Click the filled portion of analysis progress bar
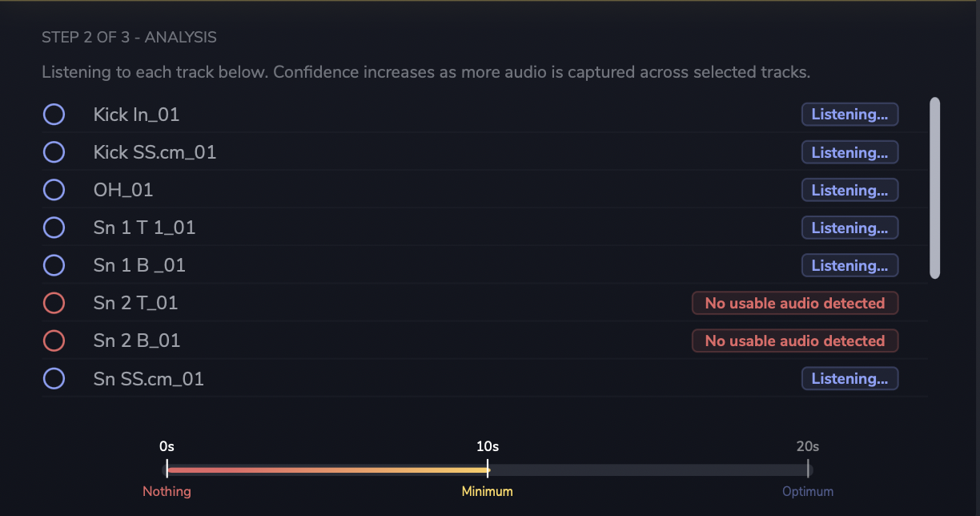The width and height of the screenshot is (980, 516). (x=327, y=470)
